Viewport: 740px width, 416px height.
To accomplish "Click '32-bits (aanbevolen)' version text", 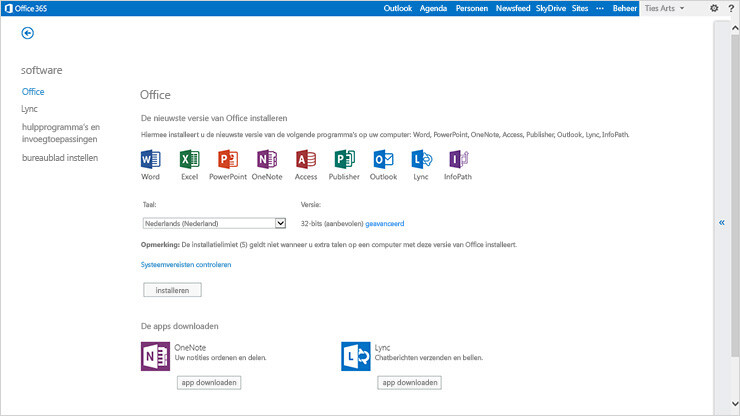I will 332,224.
